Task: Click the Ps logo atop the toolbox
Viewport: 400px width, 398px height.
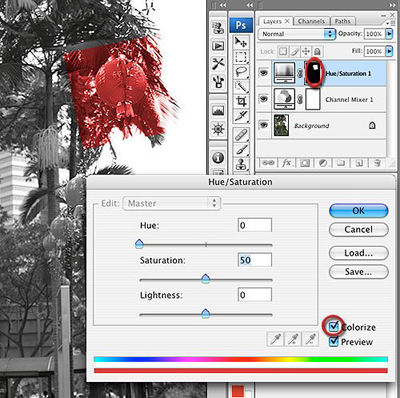Action: tap(241, 25)
